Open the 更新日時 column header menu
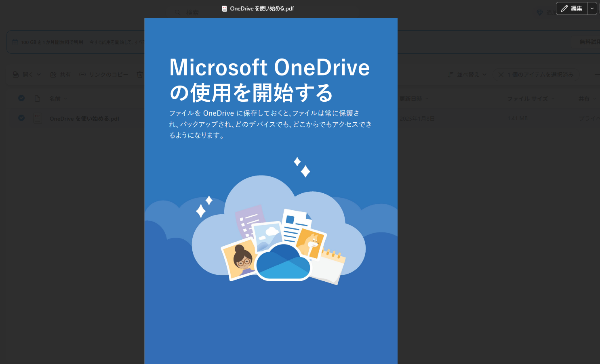 click(414, 99)
